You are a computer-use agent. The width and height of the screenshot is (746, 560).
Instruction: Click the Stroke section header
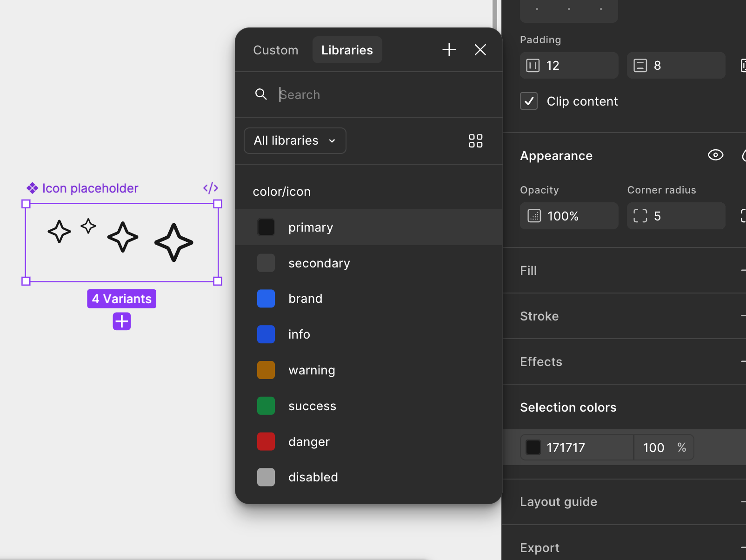click(x=540, y=316)
